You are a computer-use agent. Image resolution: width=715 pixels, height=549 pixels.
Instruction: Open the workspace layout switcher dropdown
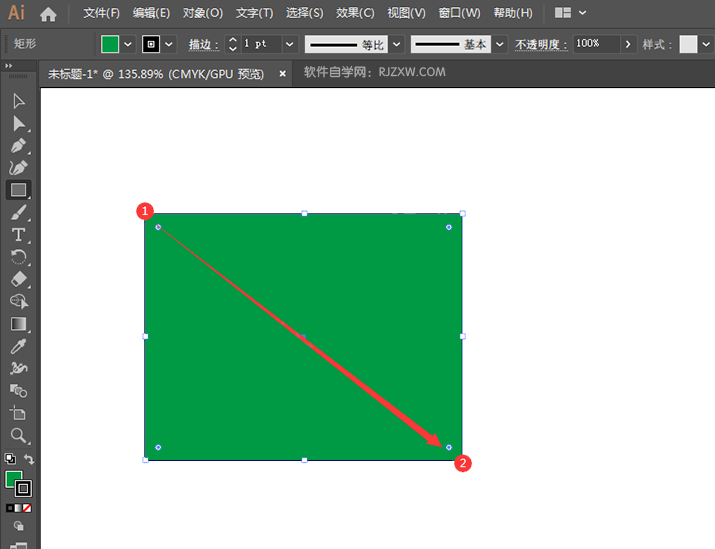(x=582, y=13)
